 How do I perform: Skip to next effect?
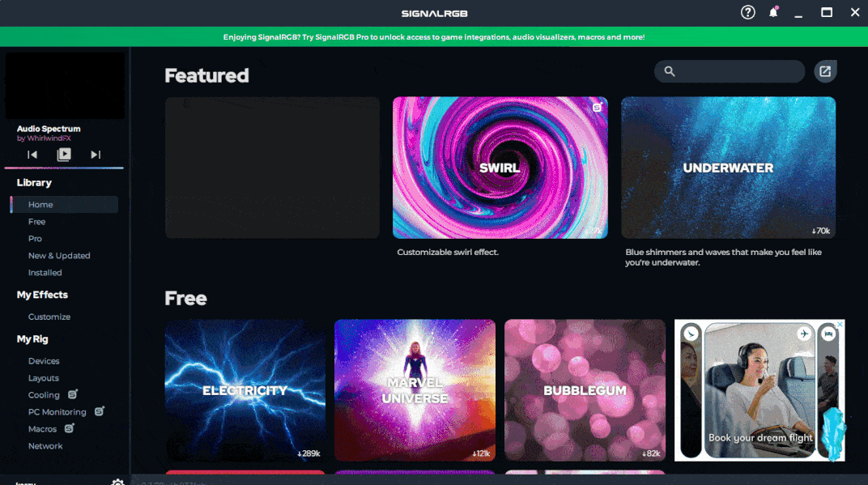(96, 155)
